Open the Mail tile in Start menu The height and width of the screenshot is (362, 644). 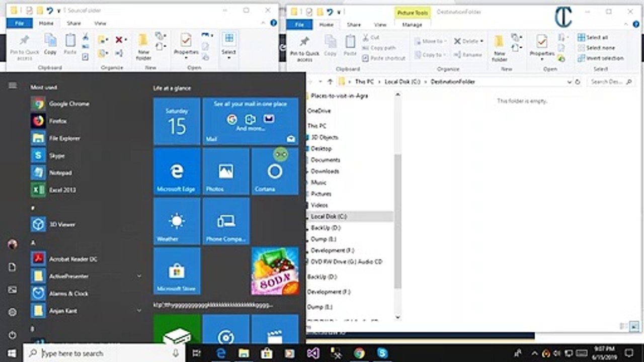point(250,122)
